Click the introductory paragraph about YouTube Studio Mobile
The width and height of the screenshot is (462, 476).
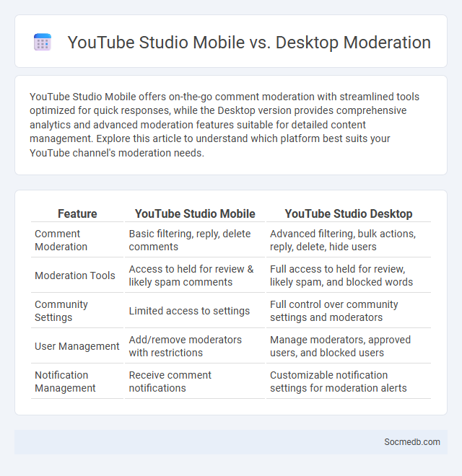[225, 125]
